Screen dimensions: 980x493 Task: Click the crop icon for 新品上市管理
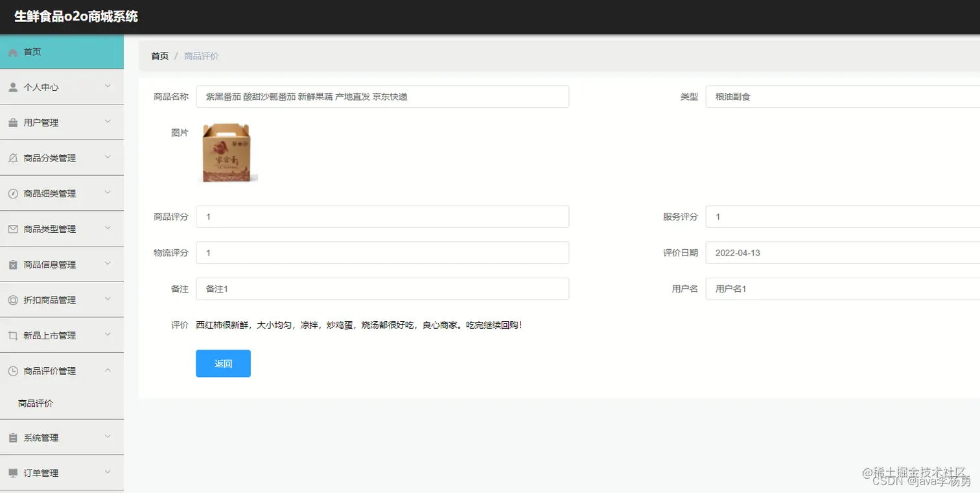(13, 336)
